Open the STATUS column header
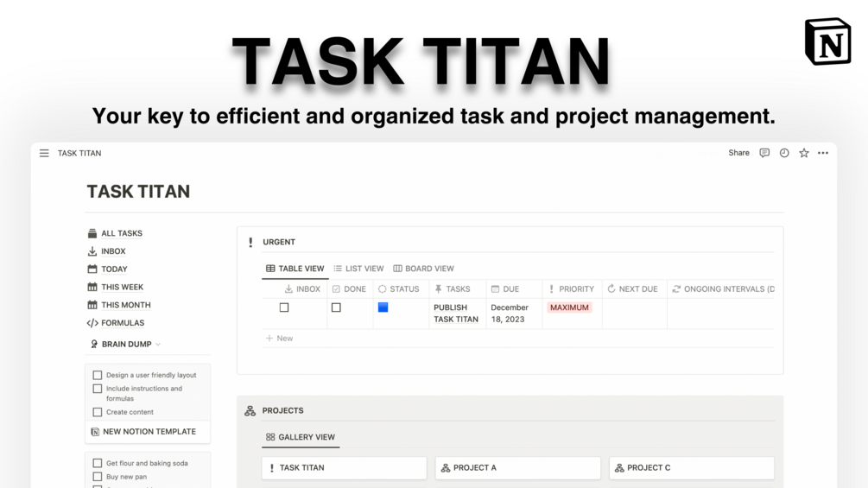Screen dimensions: 868x488 (399, 288)
